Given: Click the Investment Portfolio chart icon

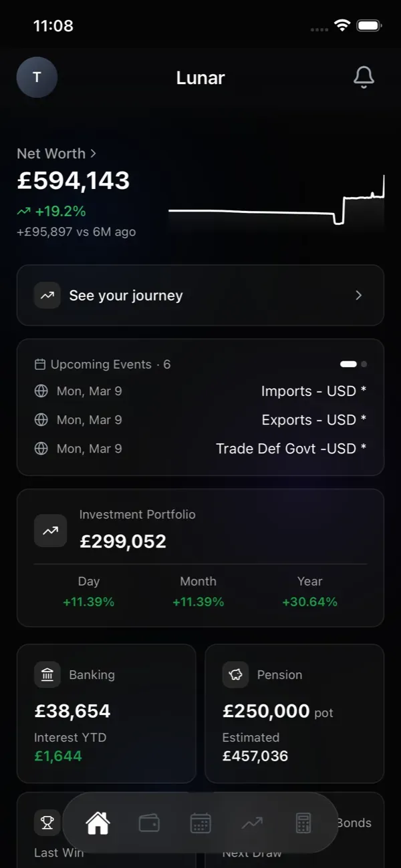Looking at the screenshot, I should [x=50, y=530].
